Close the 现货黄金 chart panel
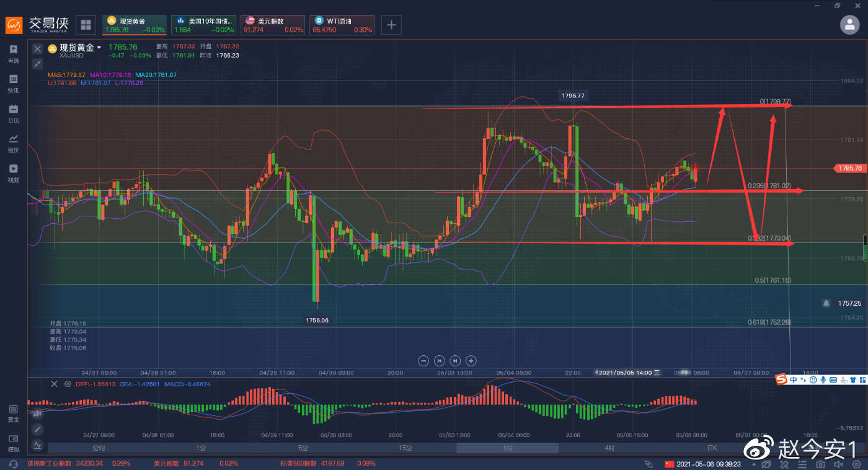 [x=37, y=48]
